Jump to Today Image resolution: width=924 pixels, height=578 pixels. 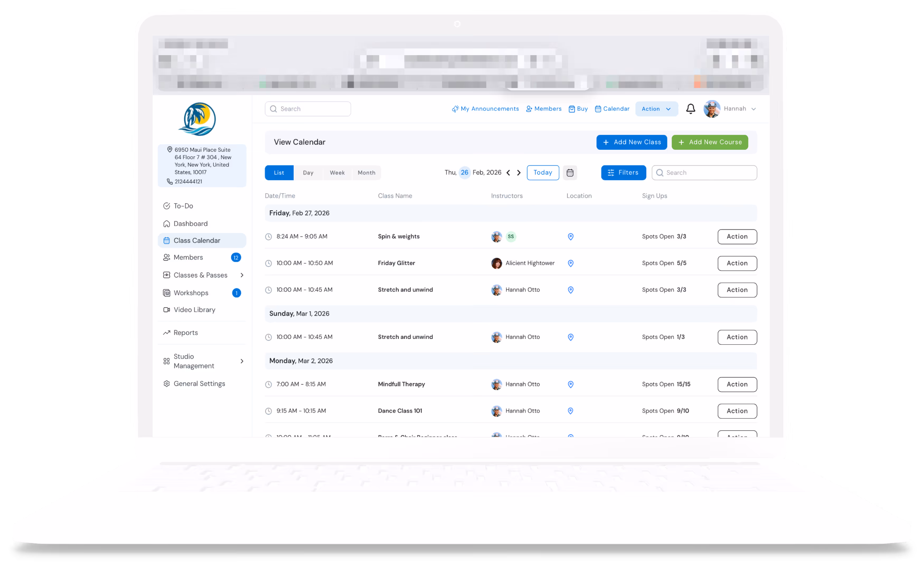pyautogui.click(x=543, y=173)
